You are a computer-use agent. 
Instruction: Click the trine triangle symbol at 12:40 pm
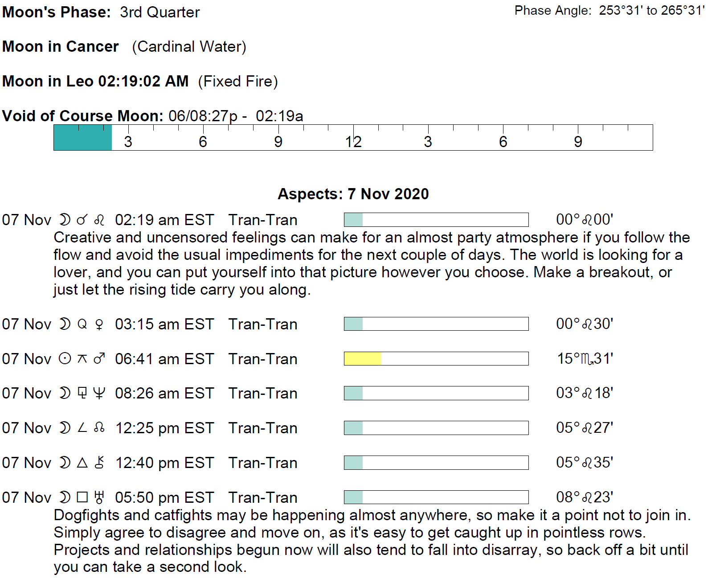click(82, 463)
